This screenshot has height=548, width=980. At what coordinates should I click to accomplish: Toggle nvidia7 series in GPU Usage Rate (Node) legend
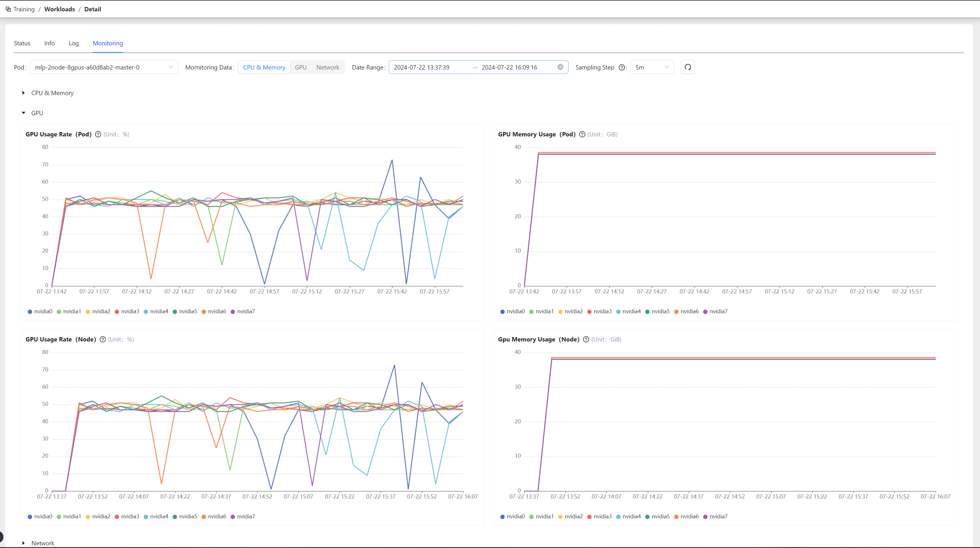(x=243, y=516)
